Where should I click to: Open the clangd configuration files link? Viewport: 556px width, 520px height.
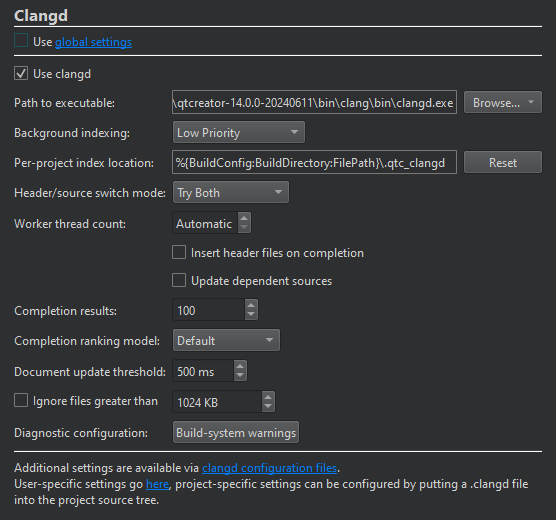point(269,468)
